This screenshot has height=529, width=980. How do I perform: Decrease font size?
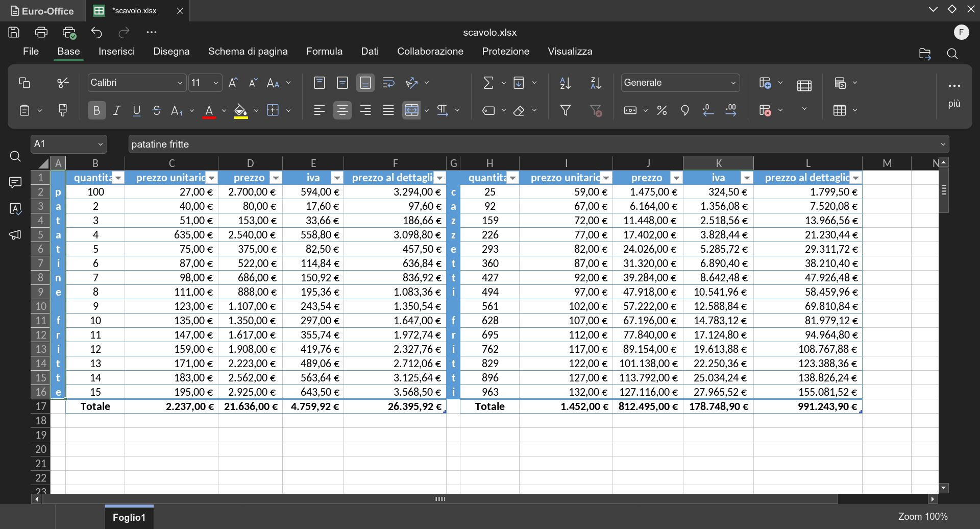[253, 83]
